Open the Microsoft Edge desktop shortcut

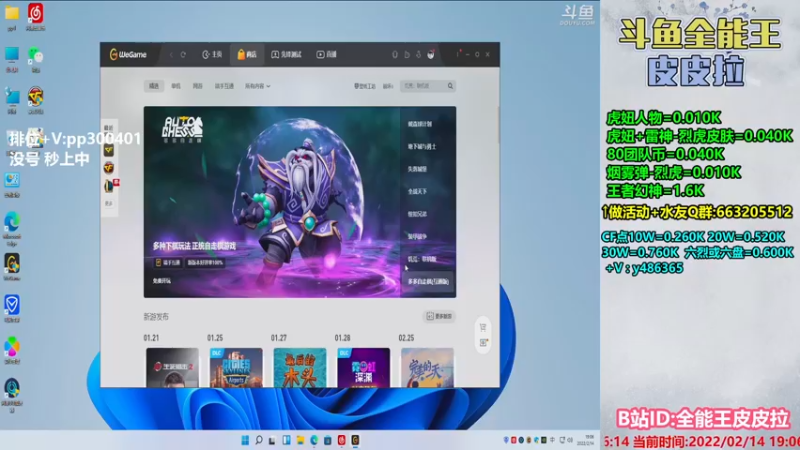pyautogui.click(x=12, y=229)
